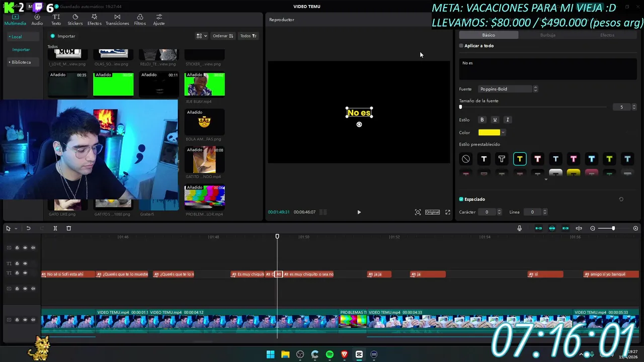Viewport: 644px width, 362px height.
Task: Click the yellow text color swatch
Action: 489,133
